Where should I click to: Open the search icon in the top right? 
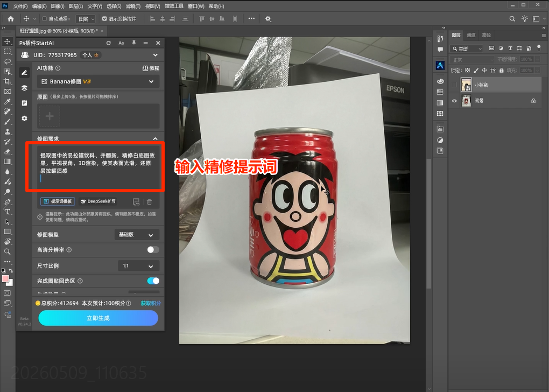coord(512,19)
